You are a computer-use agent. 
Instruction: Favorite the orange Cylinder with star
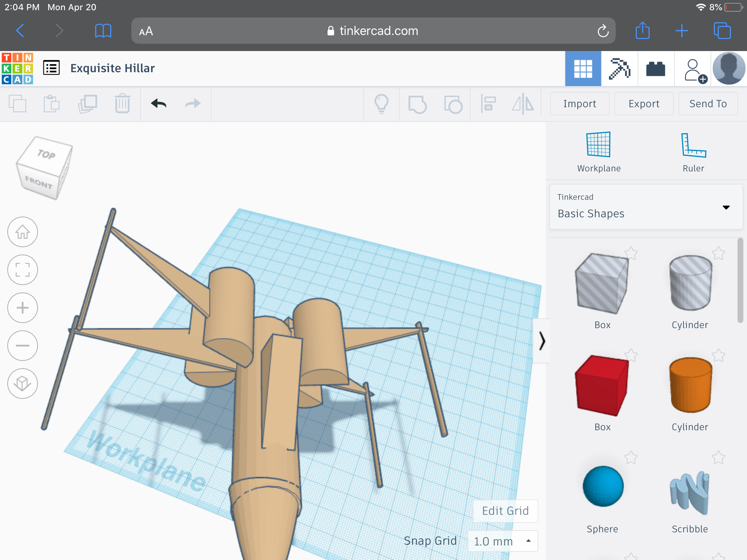click(718, 355)
